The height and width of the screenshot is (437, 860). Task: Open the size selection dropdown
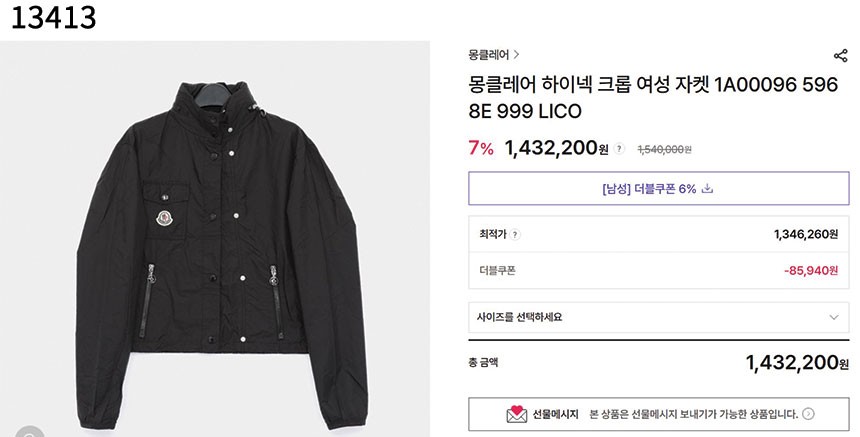point(657,317)
